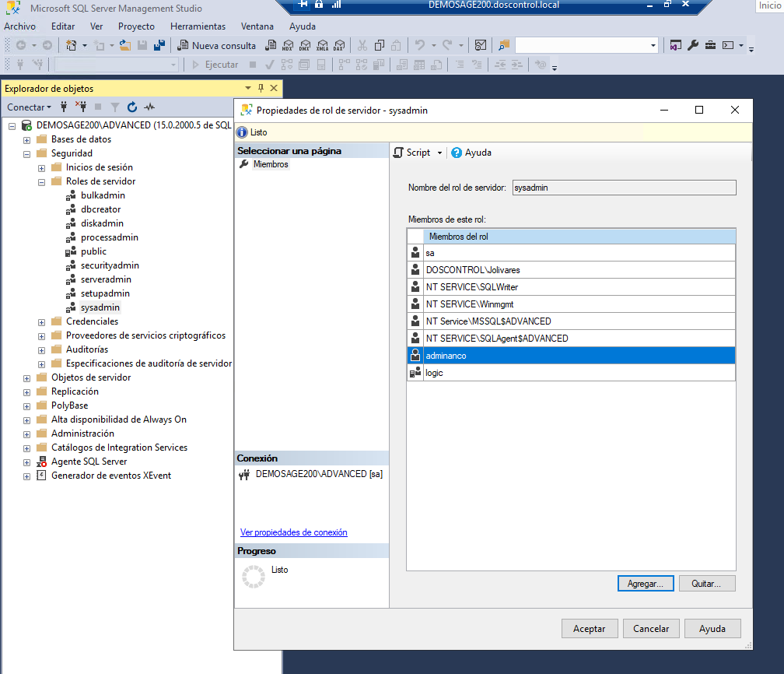Click the Cut toolbar icon

pos(362,46)
